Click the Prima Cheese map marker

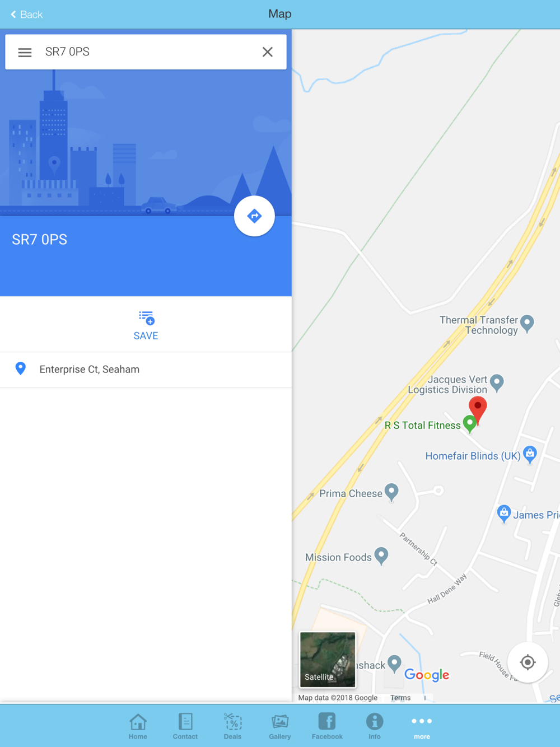coord(391,493)
